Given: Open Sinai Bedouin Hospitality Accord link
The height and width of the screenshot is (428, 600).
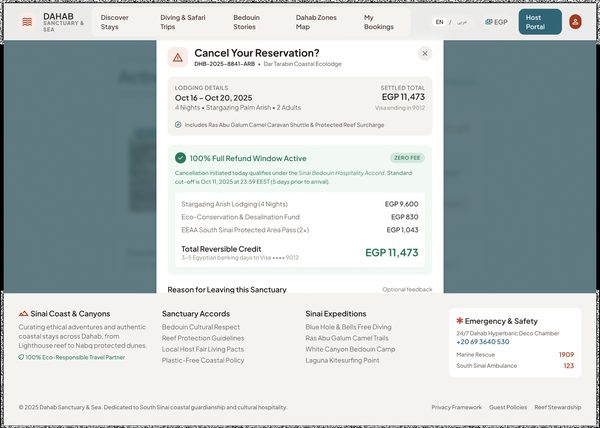Looking at the screenshot, I should 342,173.
